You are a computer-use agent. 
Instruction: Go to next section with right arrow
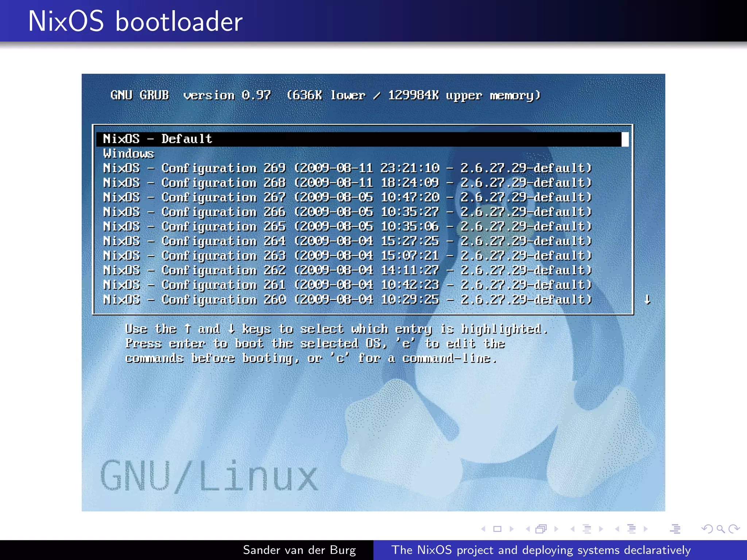(x=646, y=529)
